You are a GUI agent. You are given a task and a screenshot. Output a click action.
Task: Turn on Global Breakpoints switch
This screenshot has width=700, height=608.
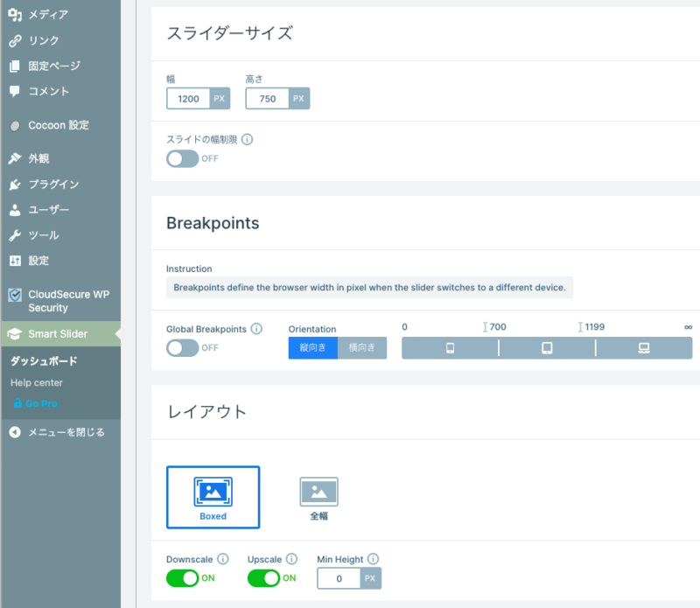click(x=183, y=348)
